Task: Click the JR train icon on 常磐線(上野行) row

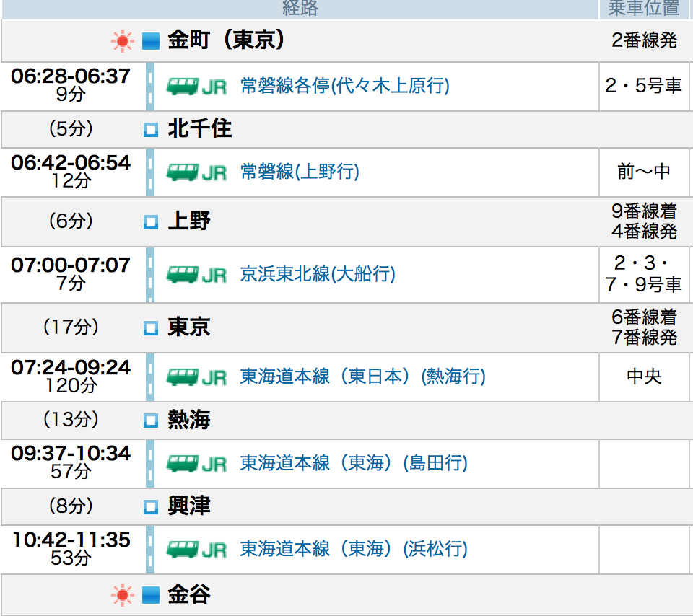Action: pos(196,172)
